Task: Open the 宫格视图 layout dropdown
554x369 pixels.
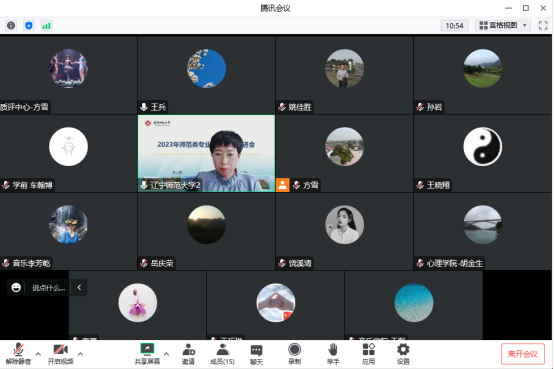Action: 503,25
